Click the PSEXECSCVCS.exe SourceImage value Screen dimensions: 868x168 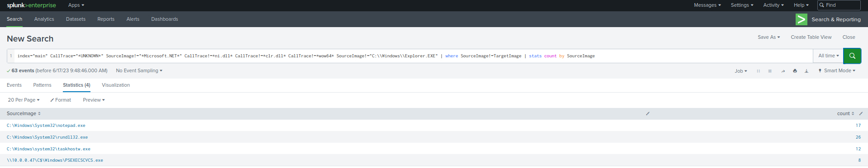tap(55, 160)
